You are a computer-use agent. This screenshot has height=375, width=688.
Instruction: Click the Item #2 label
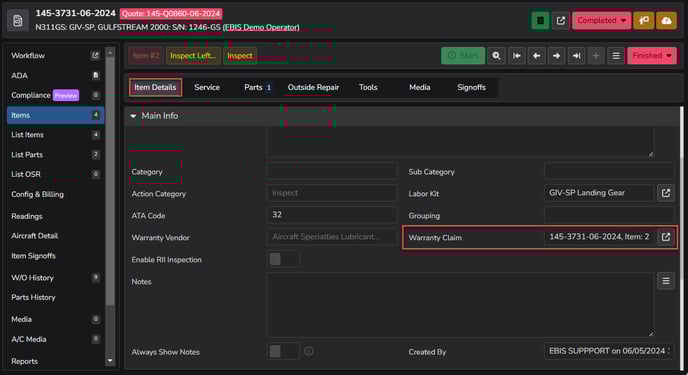(146, 56)
